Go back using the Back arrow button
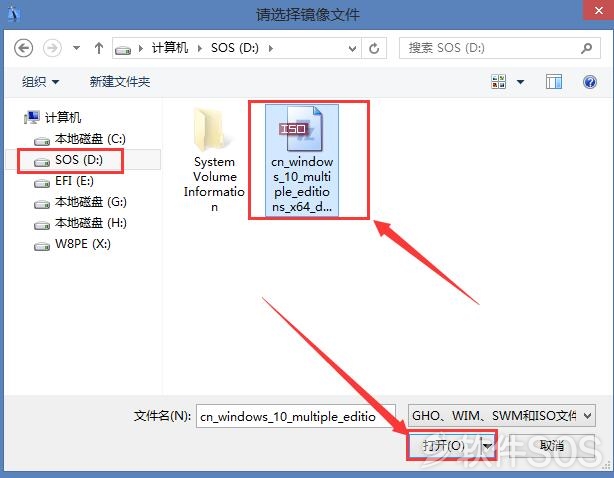 [x=23, y=49]
